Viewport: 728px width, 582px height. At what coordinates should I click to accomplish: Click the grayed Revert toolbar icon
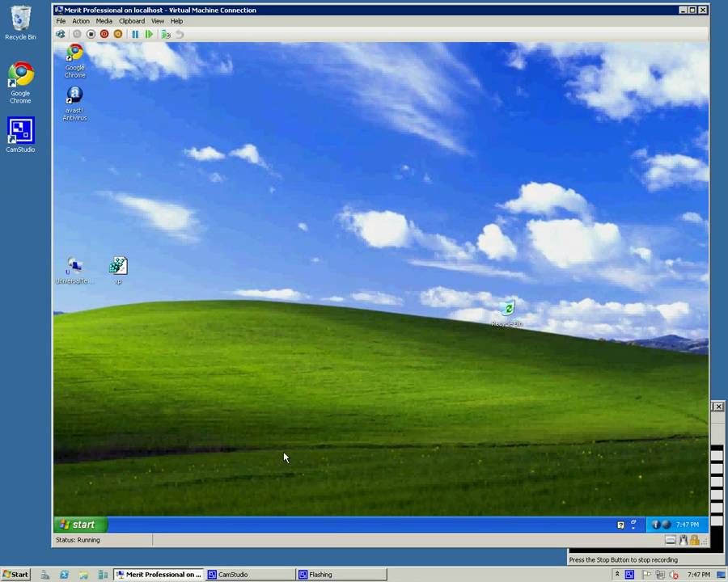coord(180,34)
